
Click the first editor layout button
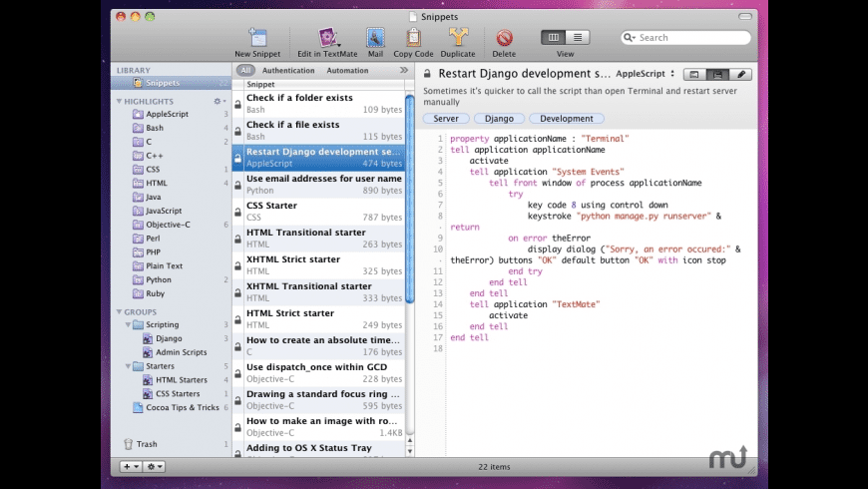click(x=694, y=74)
